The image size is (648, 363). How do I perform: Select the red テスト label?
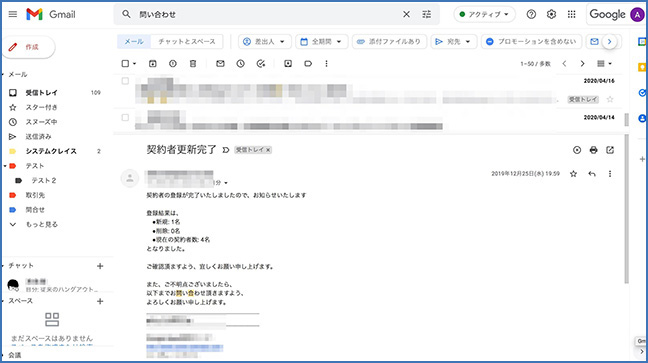pos(35,166)
